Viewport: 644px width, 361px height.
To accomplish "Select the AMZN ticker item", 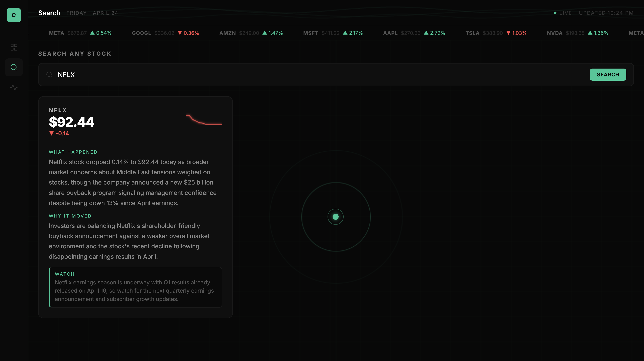I will (251, 33).
